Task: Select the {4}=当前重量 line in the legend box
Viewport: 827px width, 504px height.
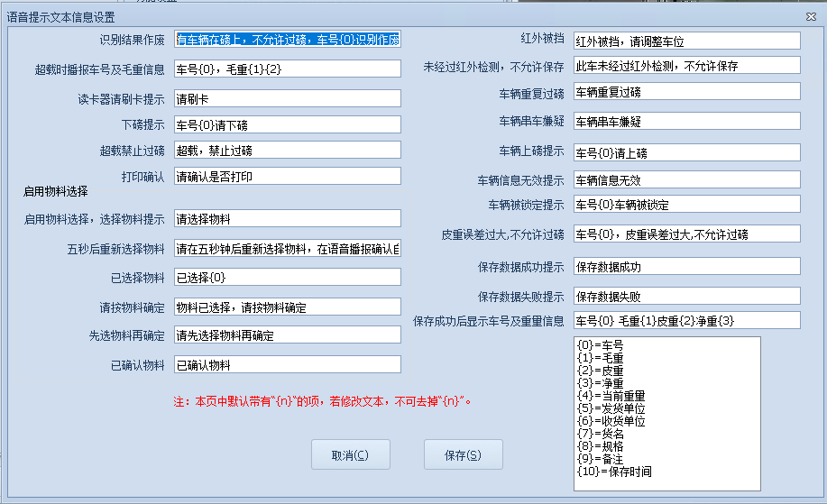Action: 611,396
